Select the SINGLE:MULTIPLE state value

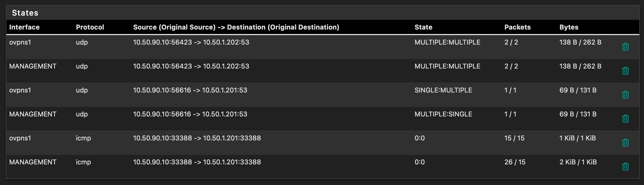[x=443, y=90]
